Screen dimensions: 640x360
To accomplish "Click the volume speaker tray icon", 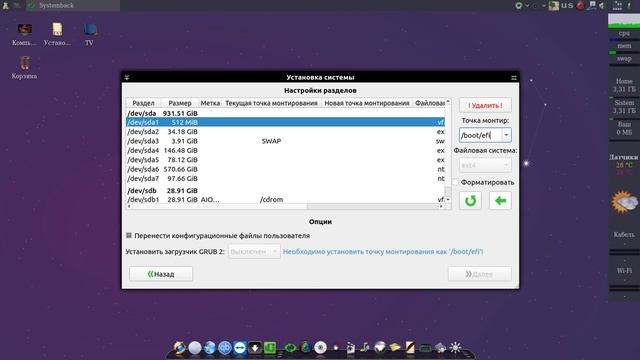I will [x=602, y=5].
